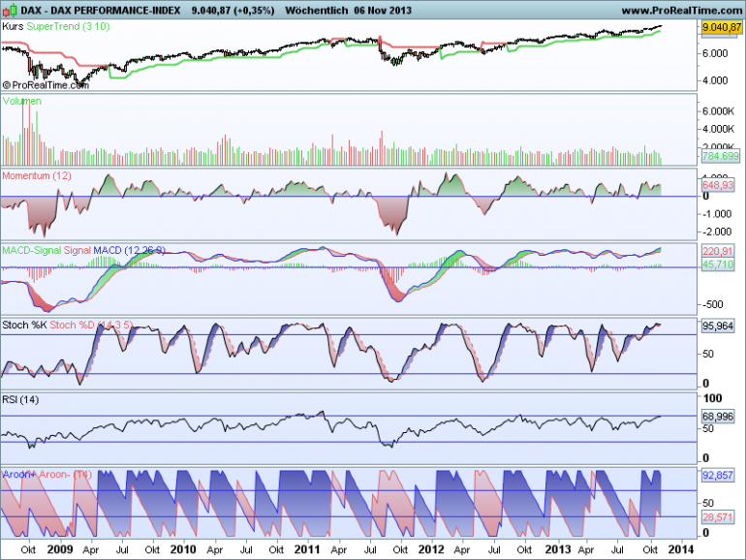Click the -2.000 momentum axis label
This screenshot has height=560, width=746.
click(x=717, y=232)
